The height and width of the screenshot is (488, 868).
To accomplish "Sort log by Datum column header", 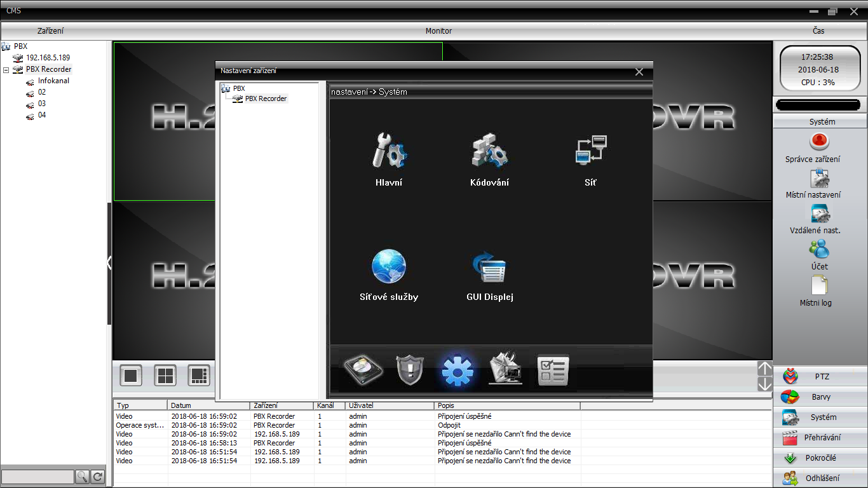I will pyautogui.click(x=208, y=405).
